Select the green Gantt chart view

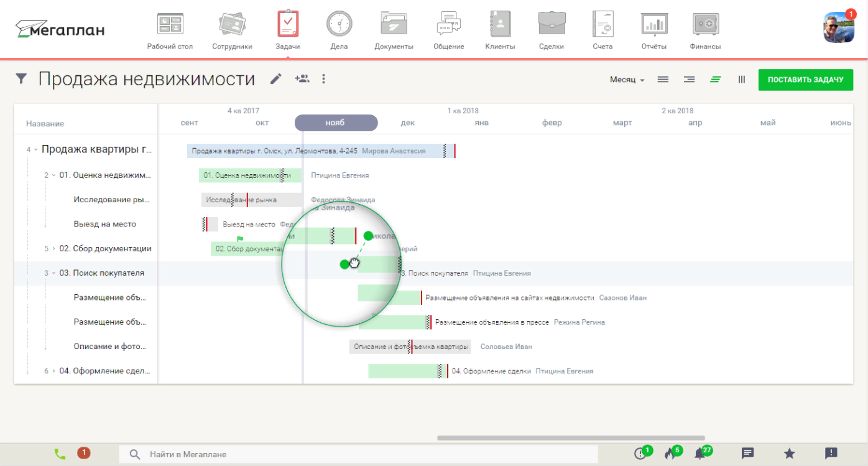(x=716, y=80)
